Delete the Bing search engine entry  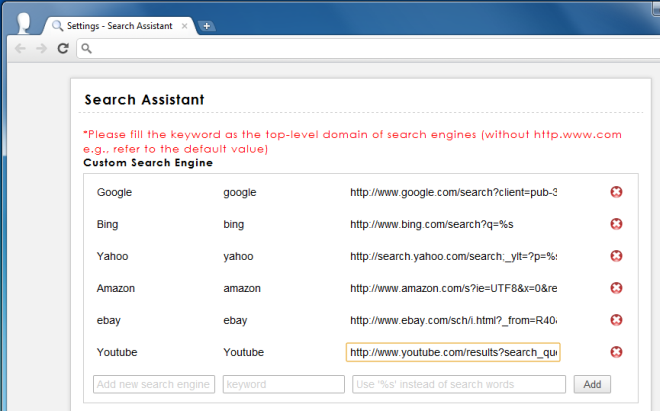coord(616,224)
